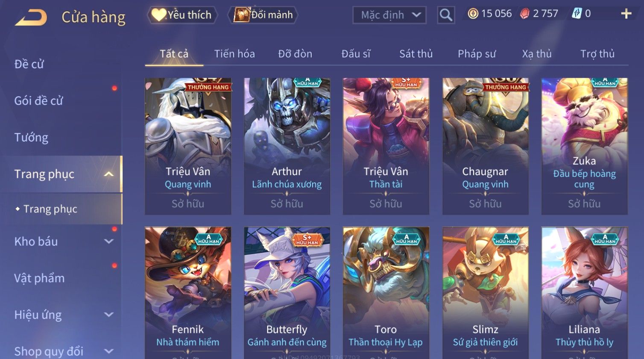Open the Mặc định sort dropdown
The height and width of the screenshot is (359, 644).
tap(389, 15)
